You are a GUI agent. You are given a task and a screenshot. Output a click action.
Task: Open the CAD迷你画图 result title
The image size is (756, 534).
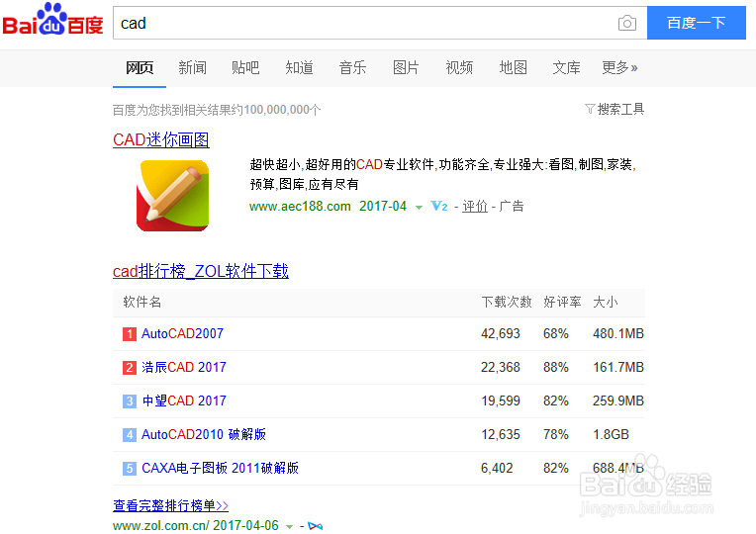point(161,139)
